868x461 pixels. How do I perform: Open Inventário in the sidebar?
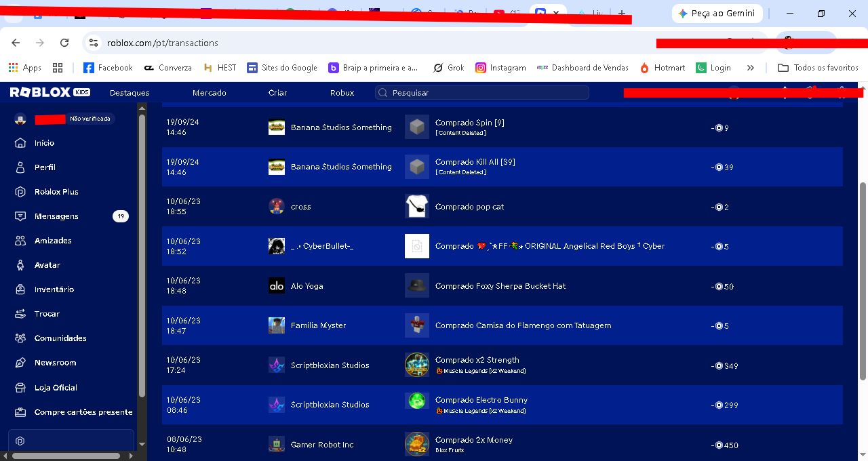tap(54, 289)
